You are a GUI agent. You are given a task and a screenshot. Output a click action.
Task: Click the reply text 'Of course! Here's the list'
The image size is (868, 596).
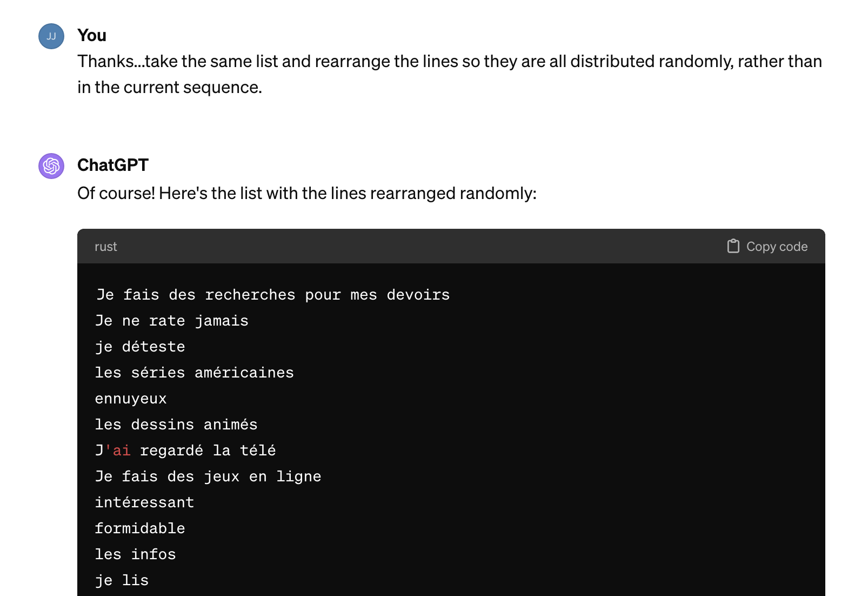[307, 193]
